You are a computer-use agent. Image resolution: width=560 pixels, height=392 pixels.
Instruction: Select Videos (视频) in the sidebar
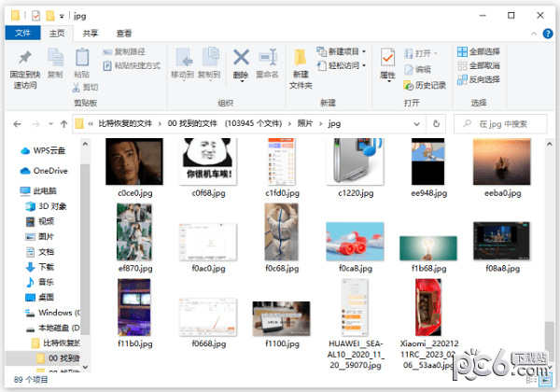pos(40,221)
